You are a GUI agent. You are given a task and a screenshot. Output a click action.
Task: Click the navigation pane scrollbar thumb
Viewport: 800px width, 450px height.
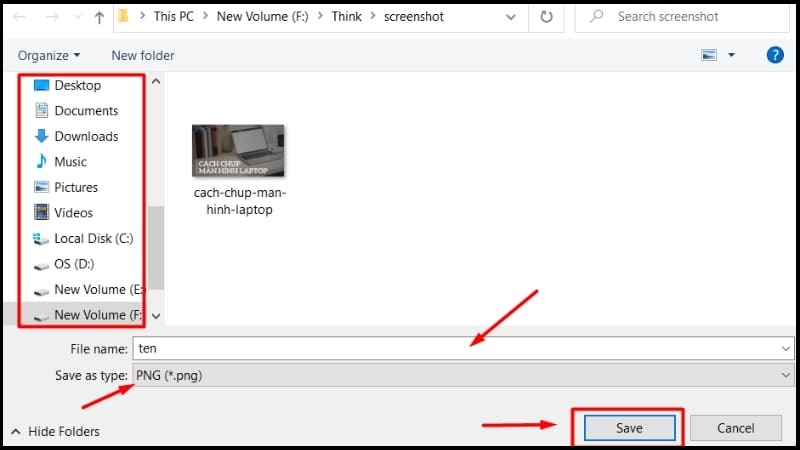156,247
